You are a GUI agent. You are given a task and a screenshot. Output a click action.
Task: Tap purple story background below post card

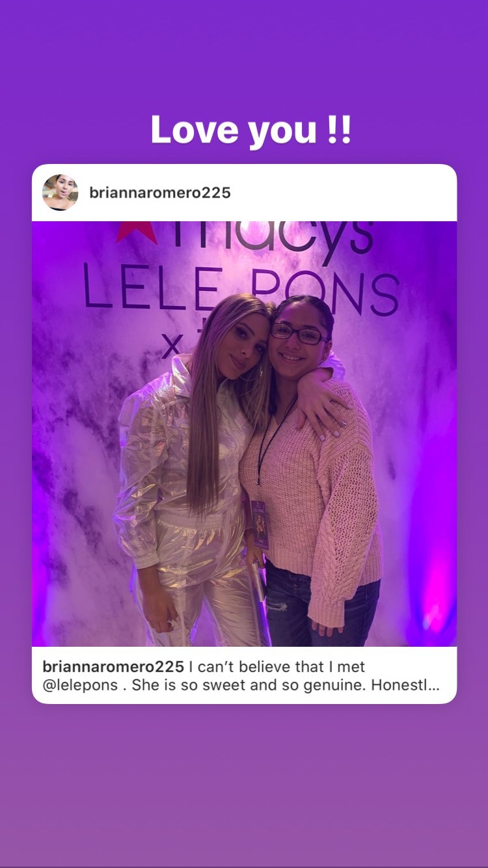[x=244, y=781]
